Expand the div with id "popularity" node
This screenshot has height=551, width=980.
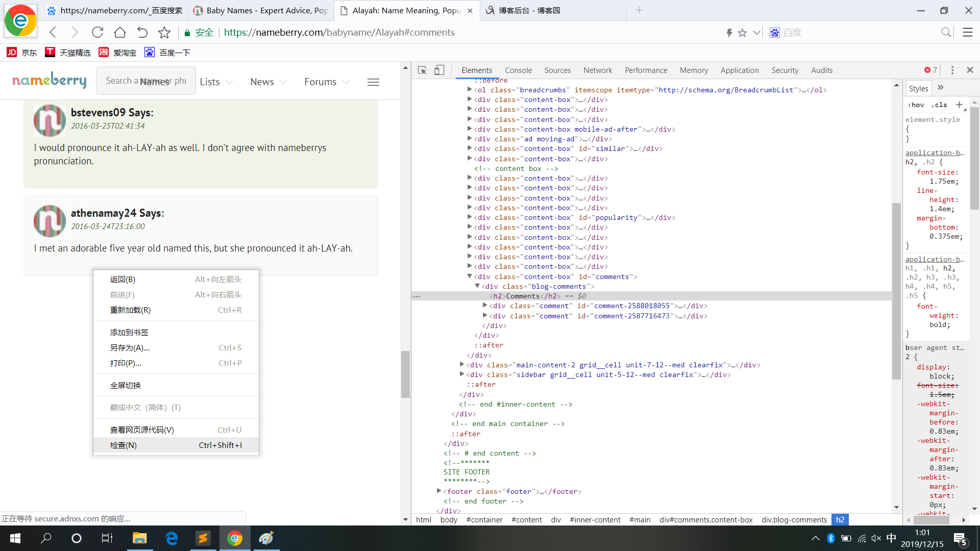tap(470, 217)
